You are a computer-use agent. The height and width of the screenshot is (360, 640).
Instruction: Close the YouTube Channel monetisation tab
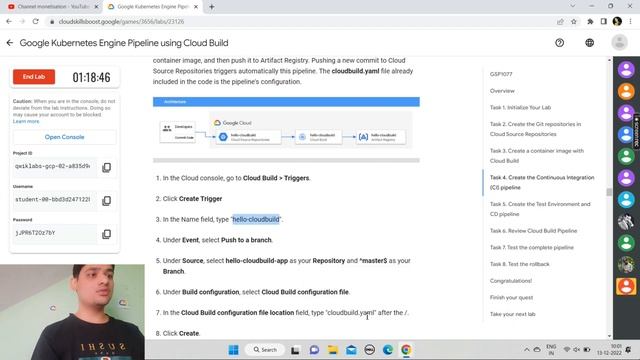(x=96, y=7)
